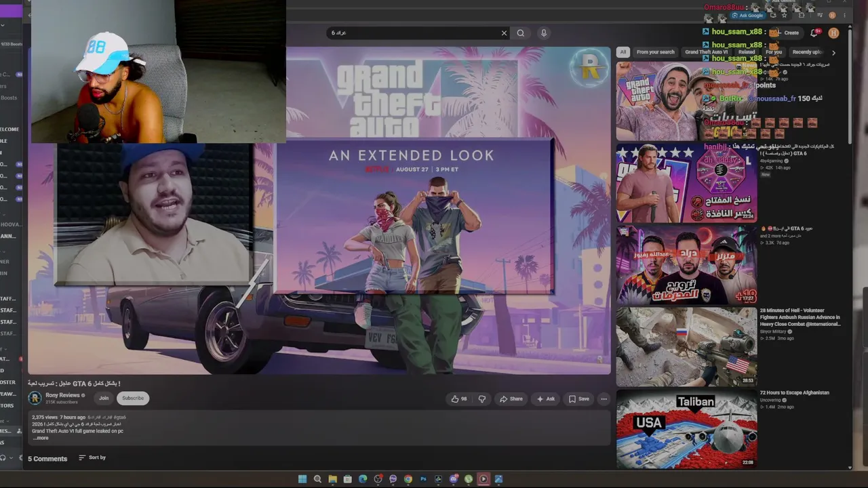Open the comments Sort by menu
Viewport: 868px width, 488px height.
coord(92,457)
